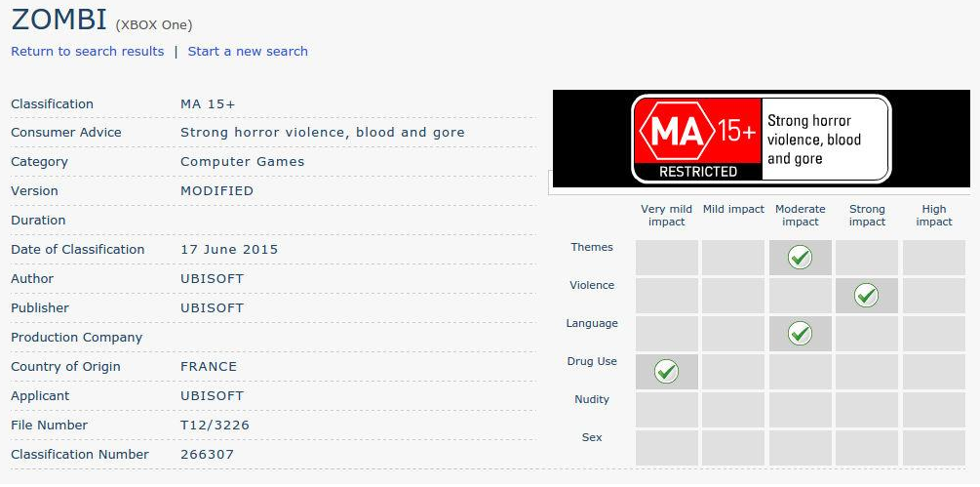Viewport: 980px width, 487px height.
Task: Click the Violence strong impact checkmark
Action: pos(866,295)
